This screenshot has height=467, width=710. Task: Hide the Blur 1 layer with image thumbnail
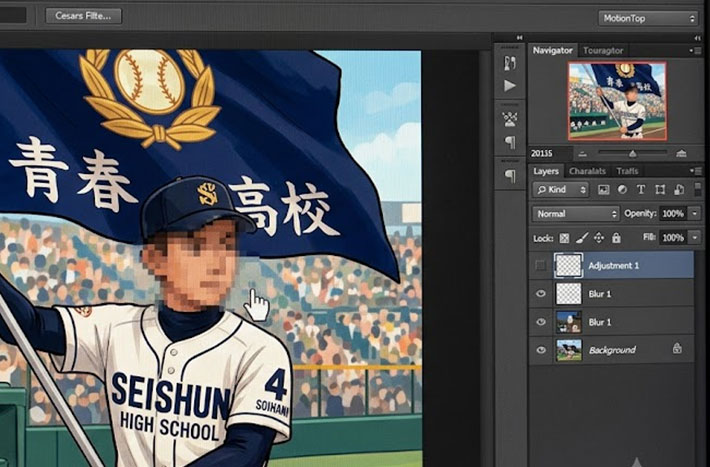coord(541,322)
